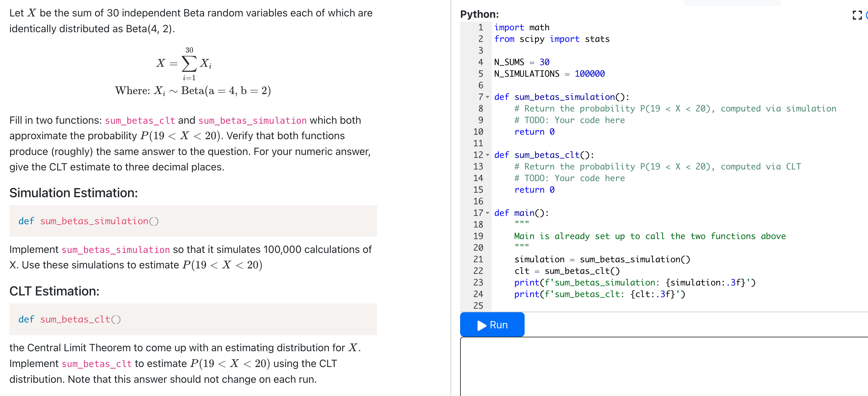Viewport: 868px width, 396px height.
Task: Click the blue circular icon beside fullscreen
Action: tap(867, 15)
